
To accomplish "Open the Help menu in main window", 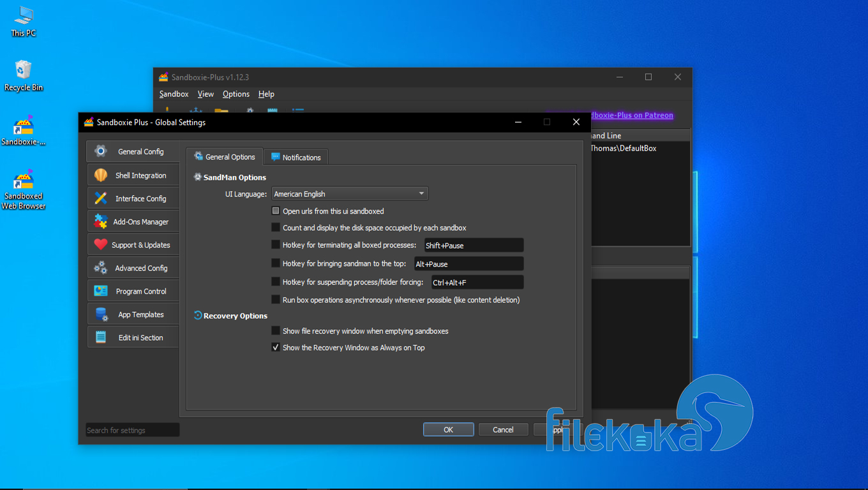I will (266, 94).
